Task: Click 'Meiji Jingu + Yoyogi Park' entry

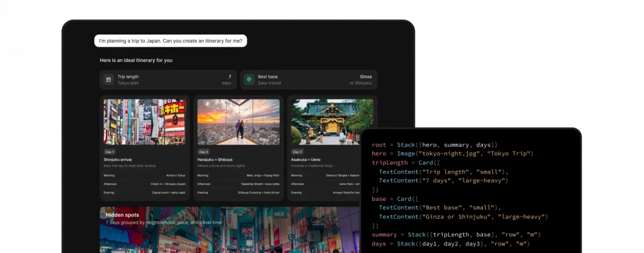Action: [263, 175]
